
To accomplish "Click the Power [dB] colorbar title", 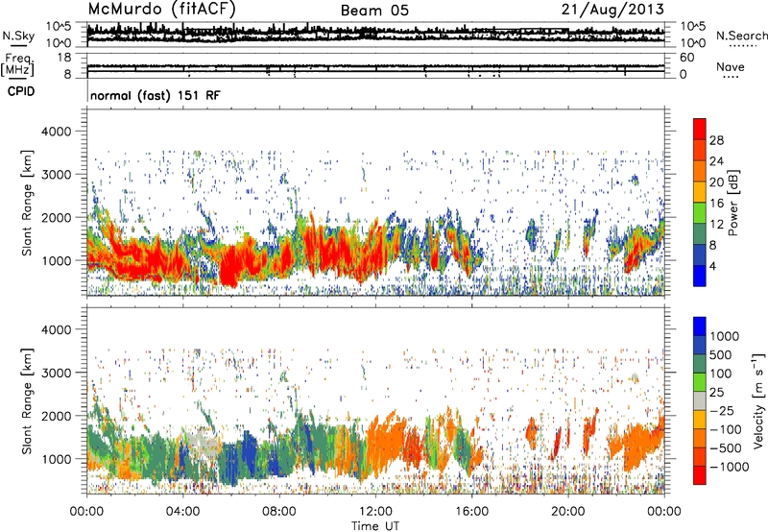I will tap(732, 203).
